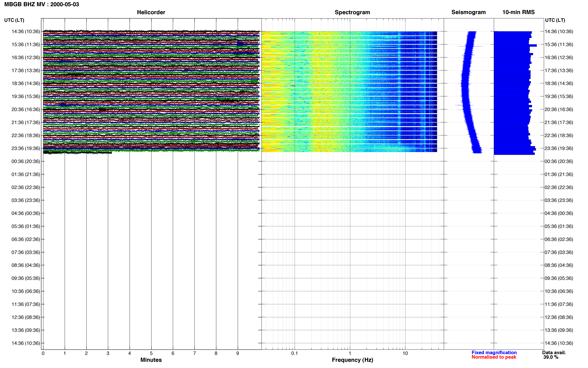This screenshot has height=368, width=588.
Task: Click left time label '20:36 (16:36)'
Action: click(x=26, y=109)
